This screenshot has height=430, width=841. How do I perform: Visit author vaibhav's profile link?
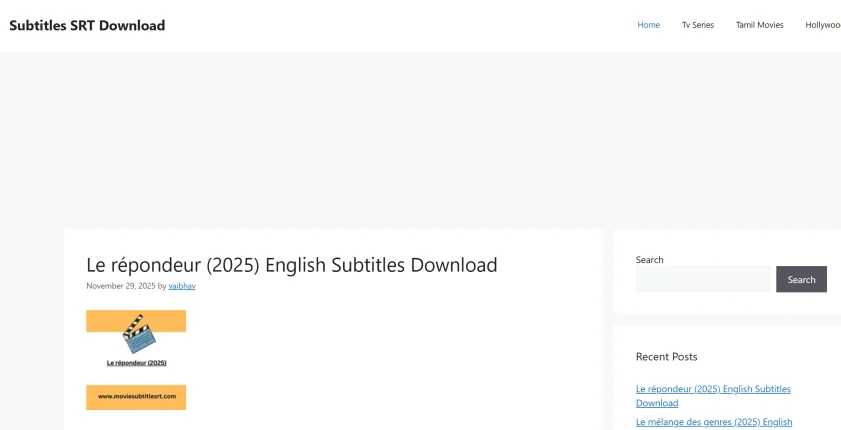[182, 286]
